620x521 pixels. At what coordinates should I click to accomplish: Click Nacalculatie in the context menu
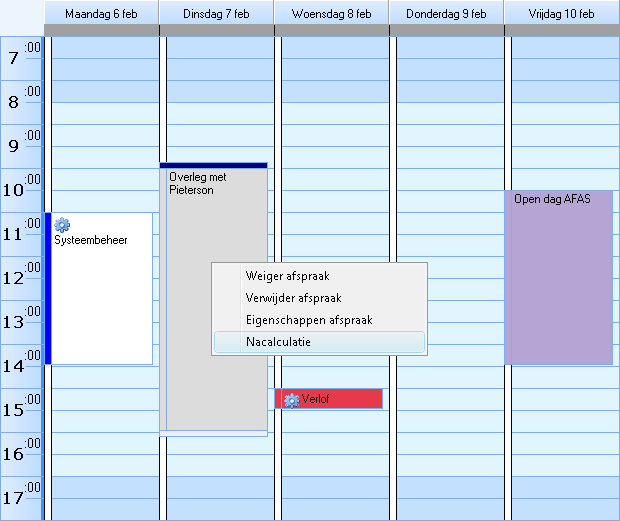click(x=319, y=342)
